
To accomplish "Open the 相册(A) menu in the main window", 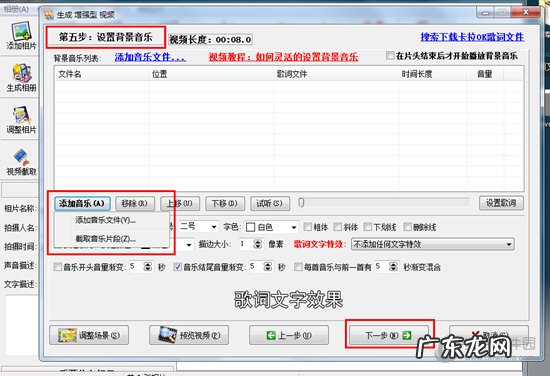I will (16, 9).
